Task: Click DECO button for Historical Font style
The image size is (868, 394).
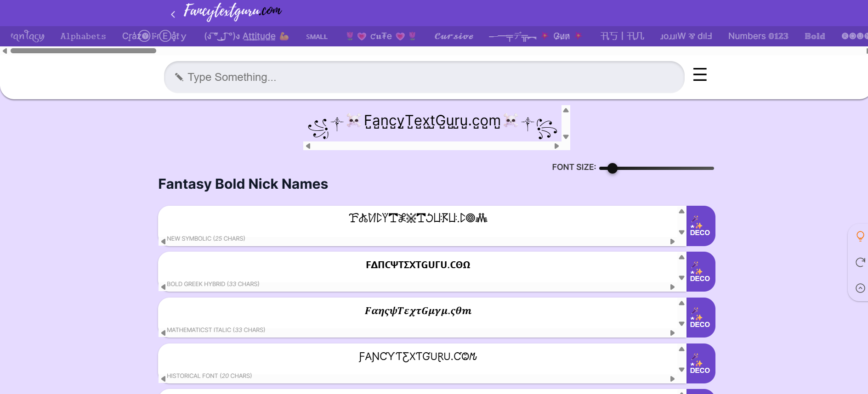Action: click(700, 364)
